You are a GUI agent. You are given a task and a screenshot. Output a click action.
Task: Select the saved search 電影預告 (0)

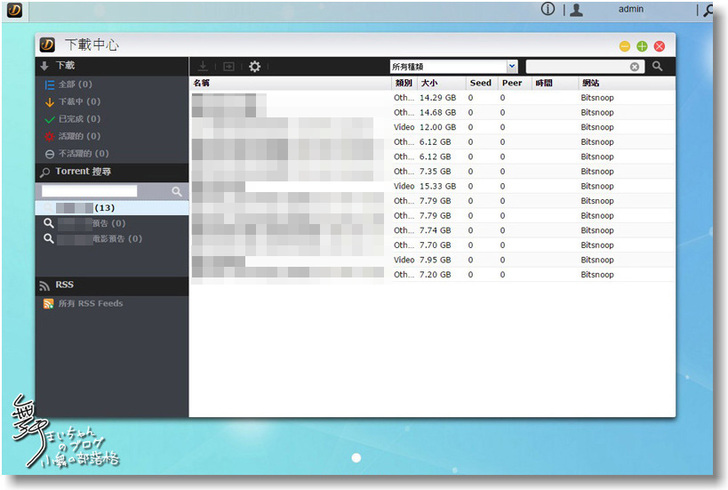click(x=112, y=239)
